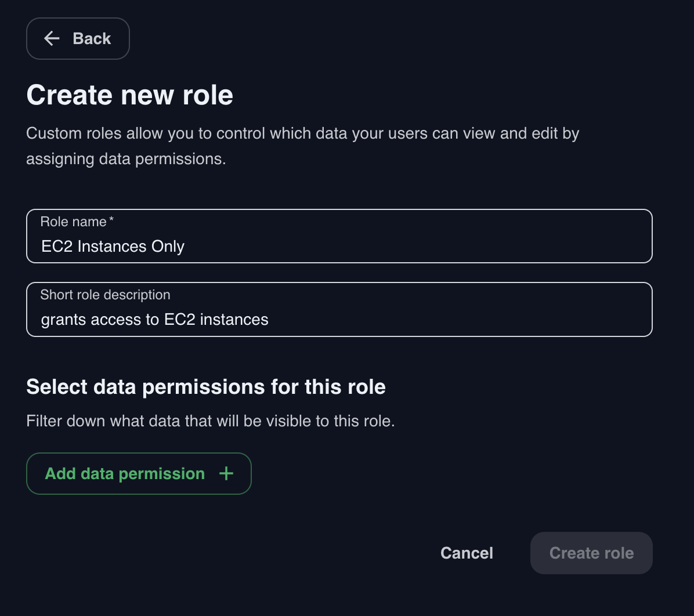Viewport: 694px width, 616px height.
Task: Click the 'Custom roles allow you' description paragraph
Action: click(302, 146)
